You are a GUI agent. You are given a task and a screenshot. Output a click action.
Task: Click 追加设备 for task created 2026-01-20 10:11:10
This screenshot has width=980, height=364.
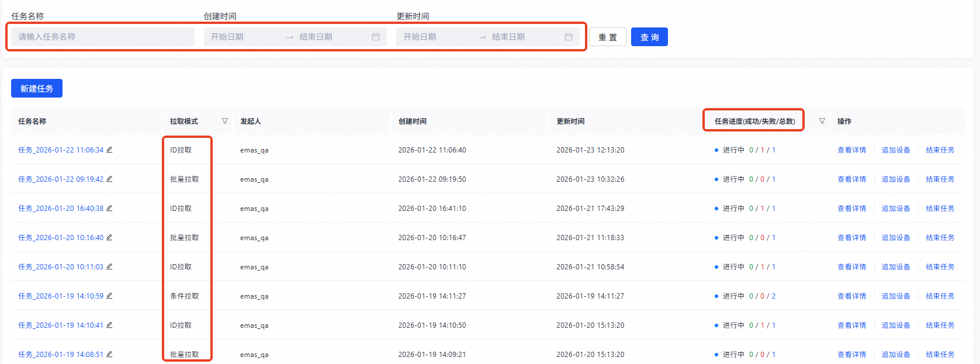[x=896, y=267]
